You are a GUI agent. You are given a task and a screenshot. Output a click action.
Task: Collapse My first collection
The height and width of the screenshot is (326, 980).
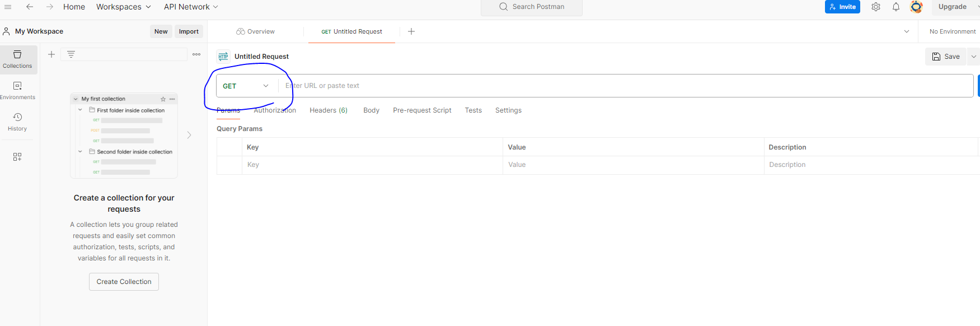pos(76,99)
